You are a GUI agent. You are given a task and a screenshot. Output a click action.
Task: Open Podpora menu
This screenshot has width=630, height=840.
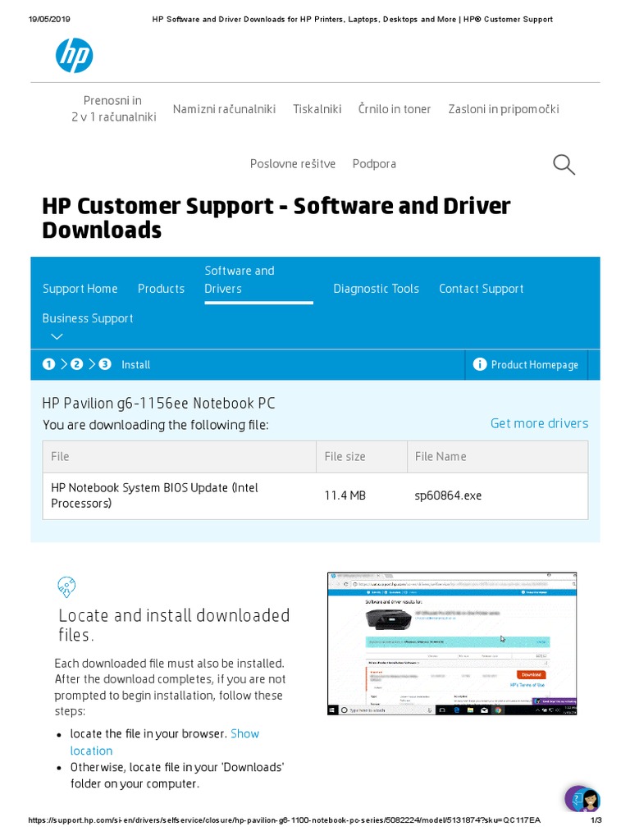(374, 163)
